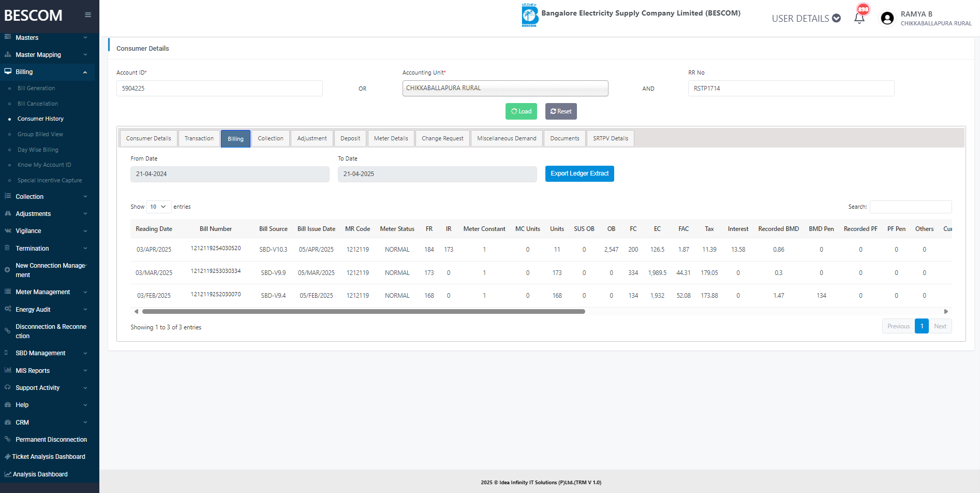Screen dimensions: 980x493
Task: Switch to the Collection tab
Action: [271, 138]
